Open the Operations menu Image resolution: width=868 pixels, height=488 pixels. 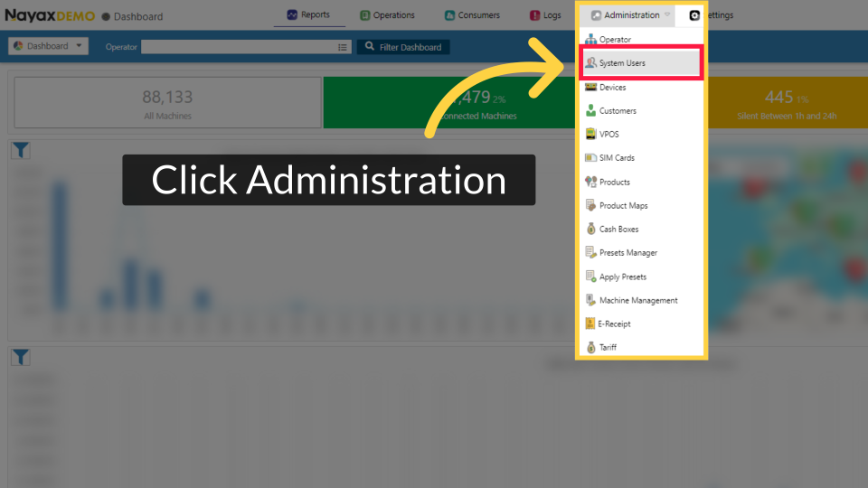click(x=387, y=15)
